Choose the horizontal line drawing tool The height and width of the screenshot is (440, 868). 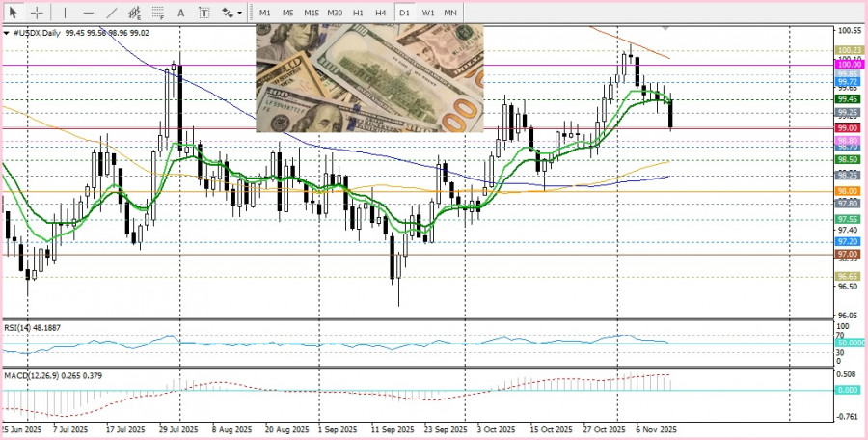[x=89, y=13]
